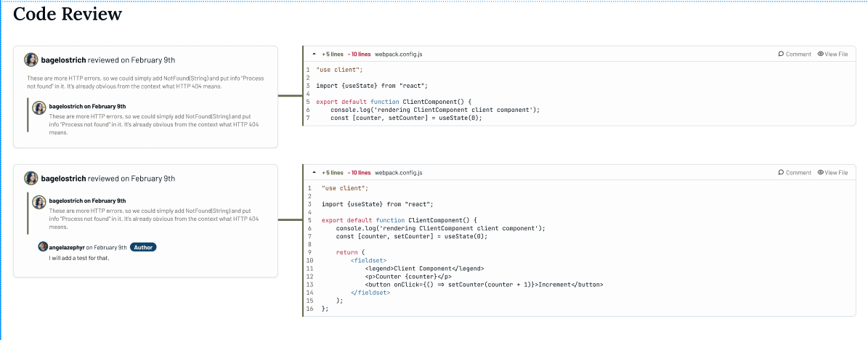
Task: Open the angelazephyr username link
Action: point(66,248)
